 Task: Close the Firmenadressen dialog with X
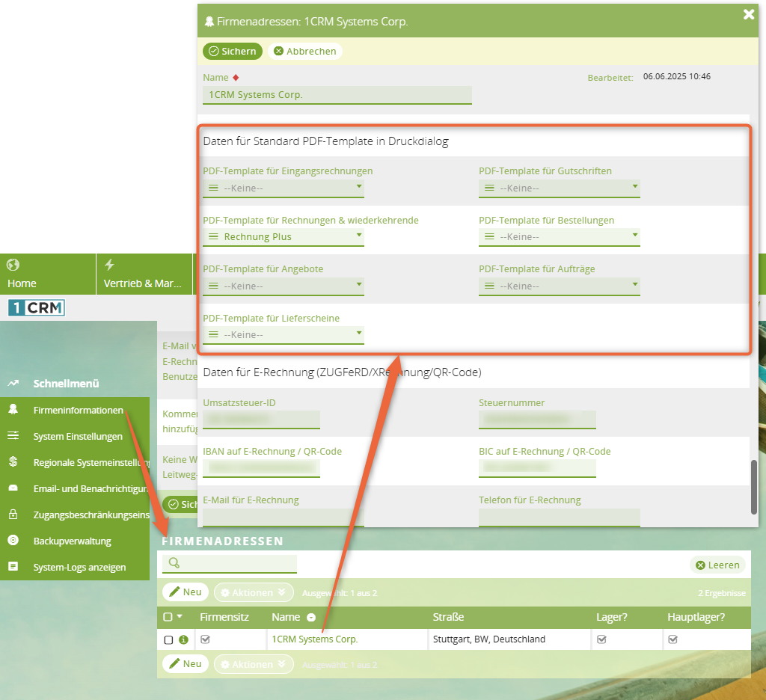tap(748, 15)
